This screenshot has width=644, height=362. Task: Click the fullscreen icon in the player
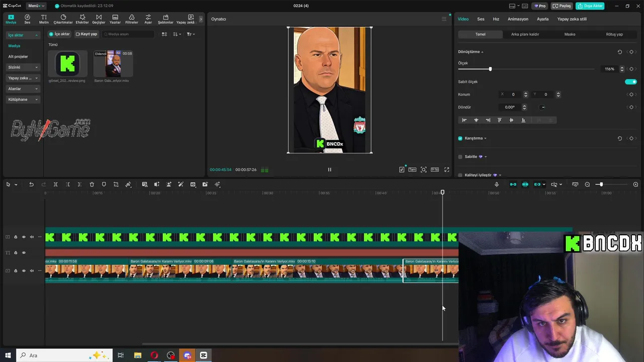pos(446,169)
